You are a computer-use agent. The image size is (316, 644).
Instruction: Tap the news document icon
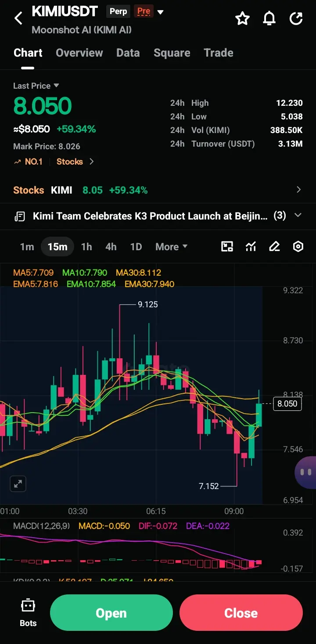(20, 216)
